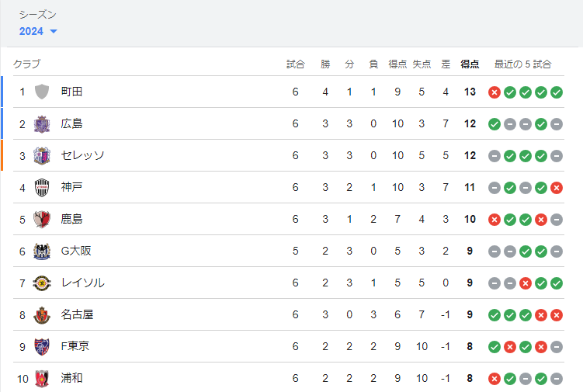Screen dimensions: 583x392
Task: Click the Nagoya (名古屋) club crest
Action: click(x=42, y=314)
